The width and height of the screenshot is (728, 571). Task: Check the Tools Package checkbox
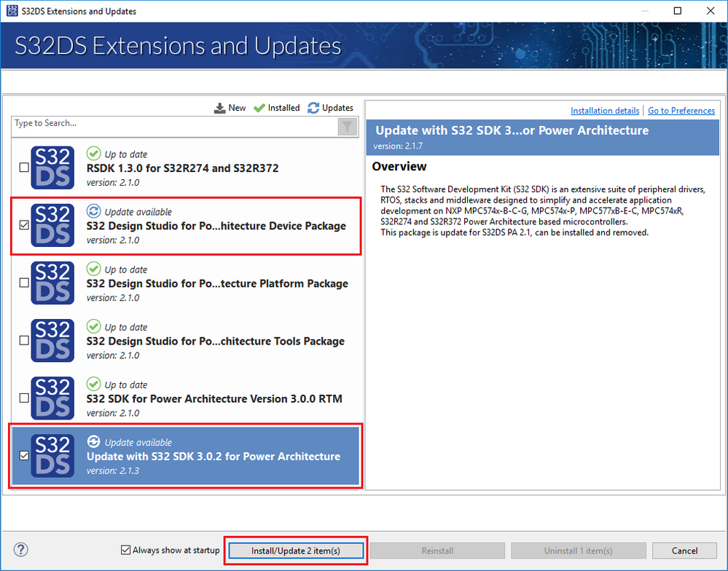coord(24,340)
